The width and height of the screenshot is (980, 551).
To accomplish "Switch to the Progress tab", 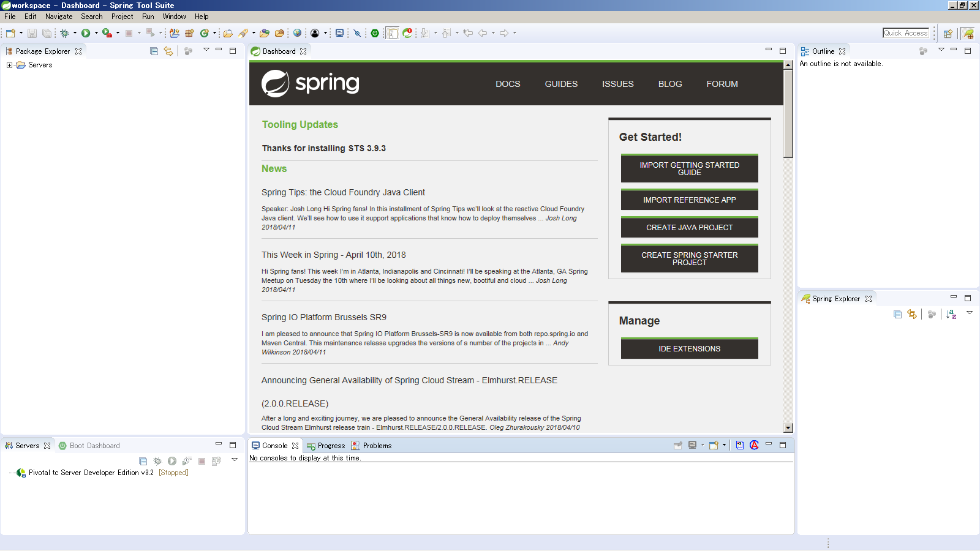I will tap(326, 446).
